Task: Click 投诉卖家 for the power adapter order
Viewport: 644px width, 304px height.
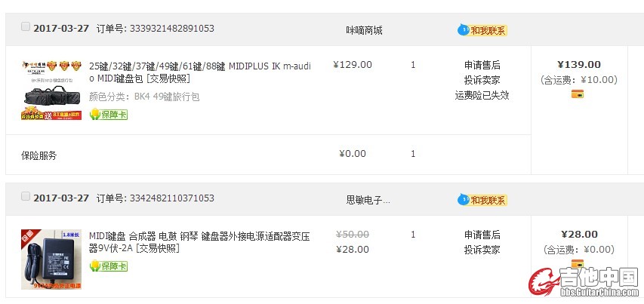Action: (x=482, y=250)
